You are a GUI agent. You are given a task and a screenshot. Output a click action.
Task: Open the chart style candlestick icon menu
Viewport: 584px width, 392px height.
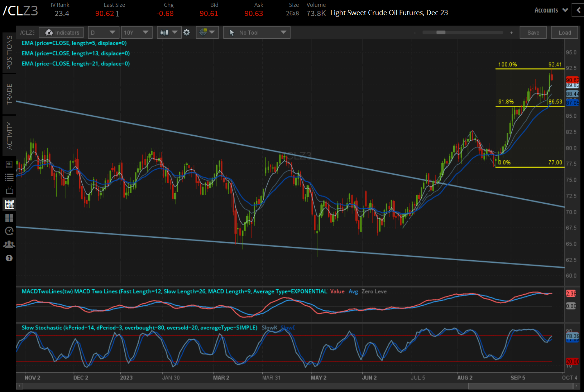pyautogui.click(x=169, y=32)
